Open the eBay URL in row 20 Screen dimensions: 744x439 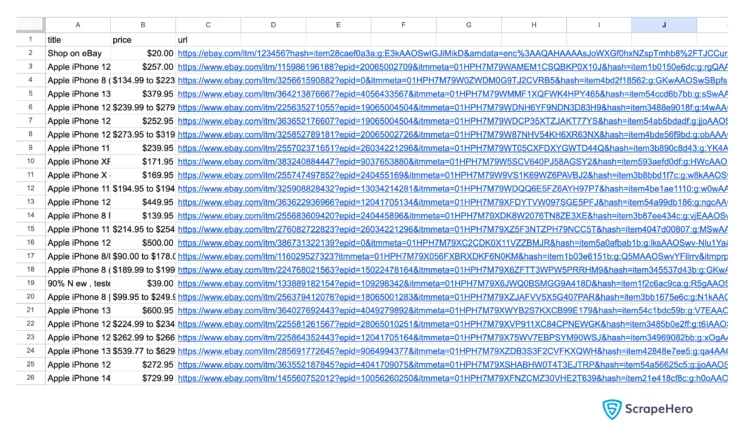452,297
